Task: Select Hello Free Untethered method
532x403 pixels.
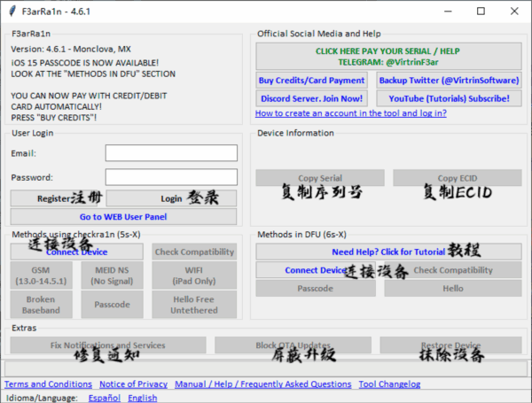Action: (x=194, y=305)
